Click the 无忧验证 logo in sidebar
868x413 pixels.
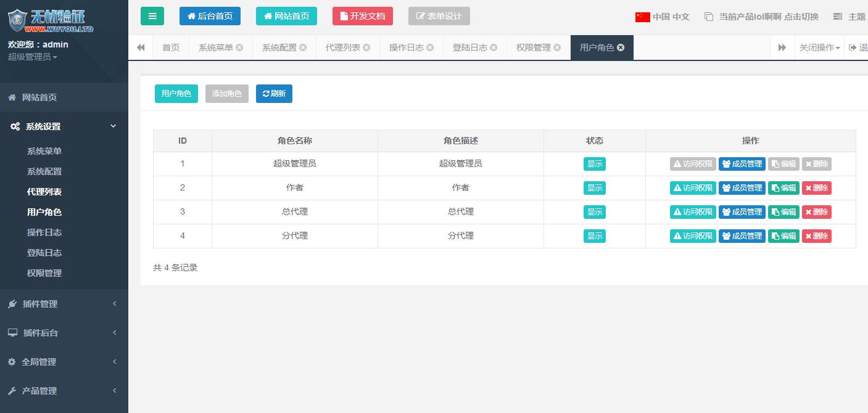51,20
